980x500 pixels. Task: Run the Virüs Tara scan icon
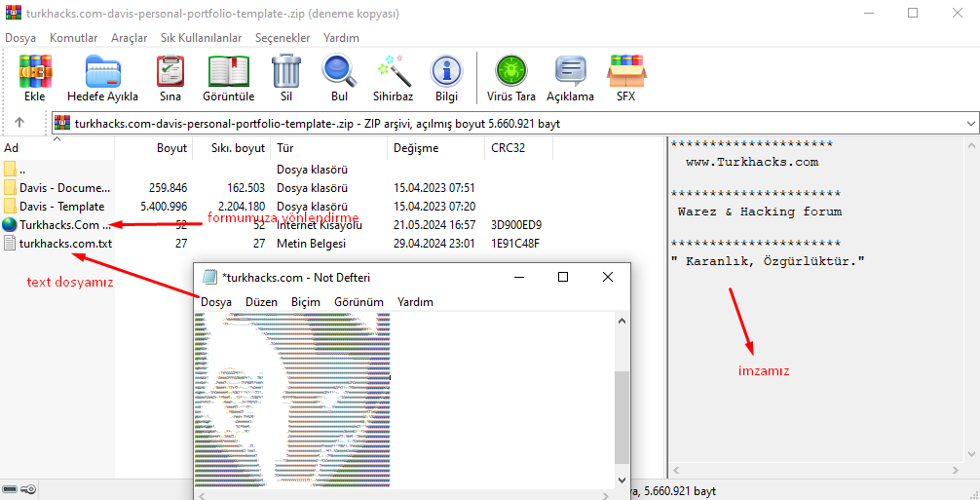[511, 70]
